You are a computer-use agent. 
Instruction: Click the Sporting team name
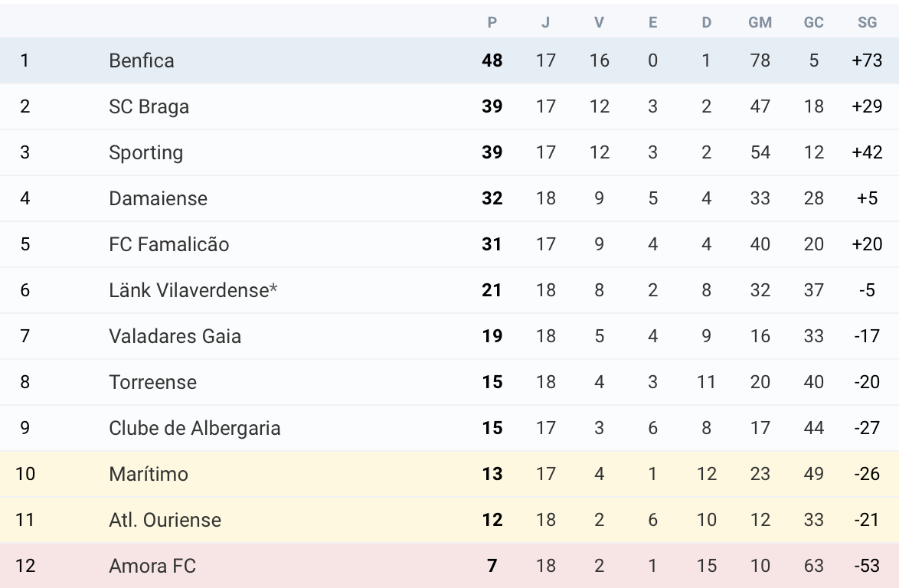coord(145,152)
